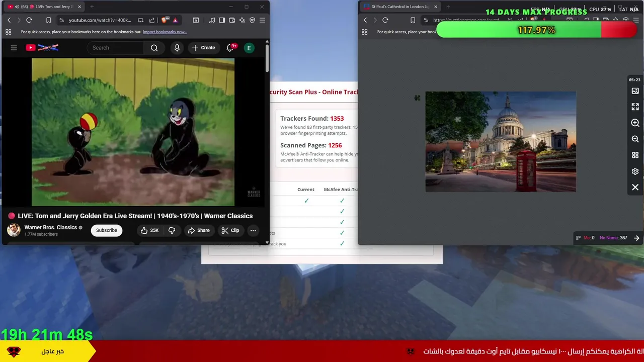Go back in the puzzle browser window
The height and width of the screenshot is (362, 644).
[x=365, y=20]
